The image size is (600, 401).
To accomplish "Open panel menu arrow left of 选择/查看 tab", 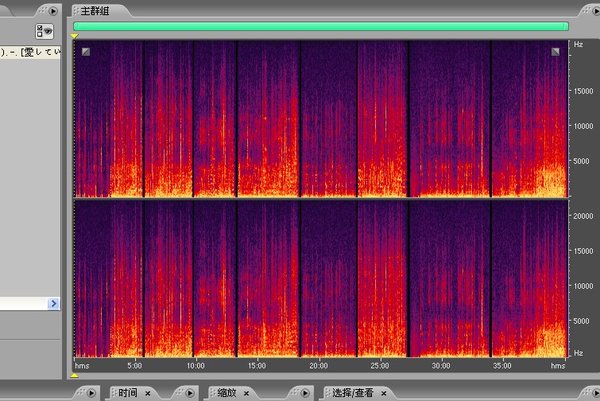I will coord(305,393).
